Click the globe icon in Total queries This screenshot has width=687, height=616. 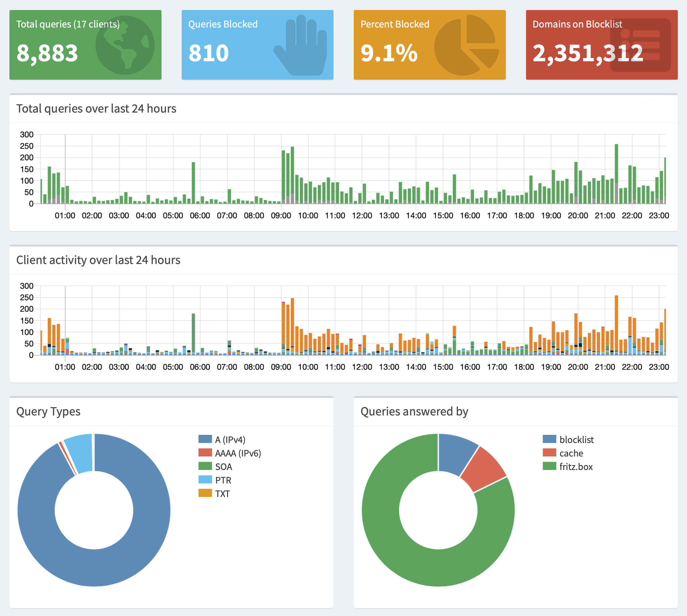click(x=125, y=45)
